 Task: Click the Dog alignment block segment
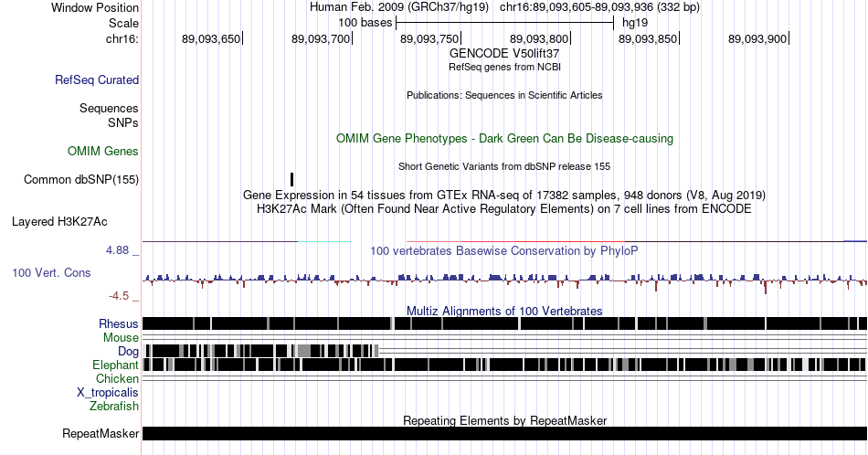261,350
